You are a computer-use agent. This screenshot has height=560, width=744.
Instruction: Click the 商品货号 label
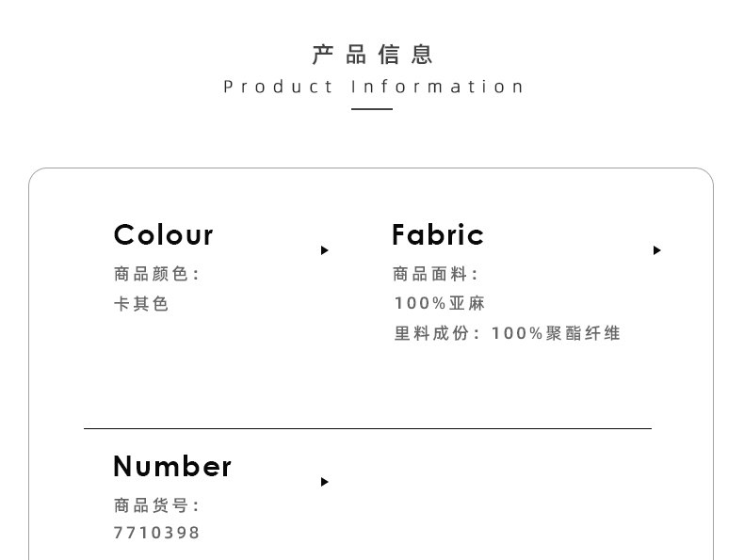pyautogui.click(x=156, y=505)
